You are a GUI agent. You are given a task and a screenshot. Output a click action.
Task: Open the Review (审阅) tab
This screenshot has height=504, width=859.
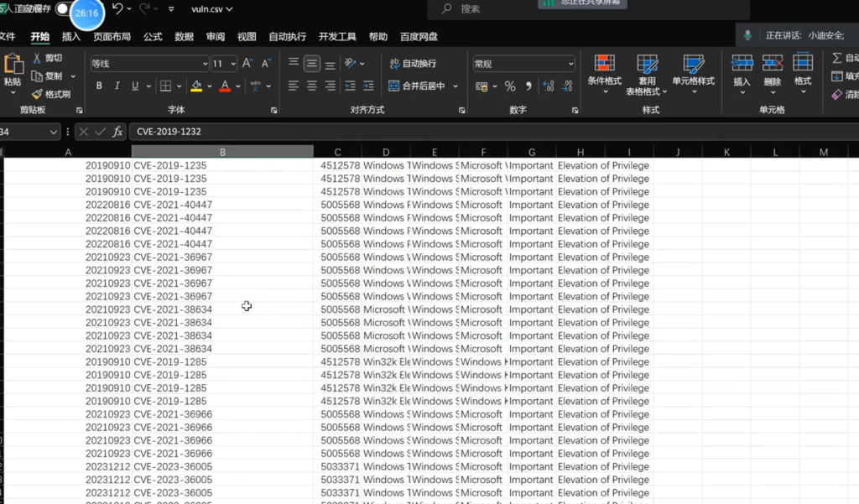(216, 37)
